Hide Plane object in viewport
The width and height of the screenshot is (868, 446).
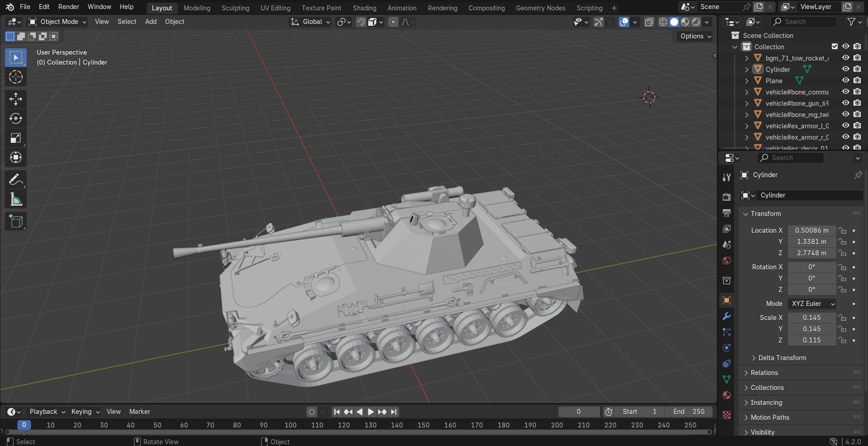(845, 80)
